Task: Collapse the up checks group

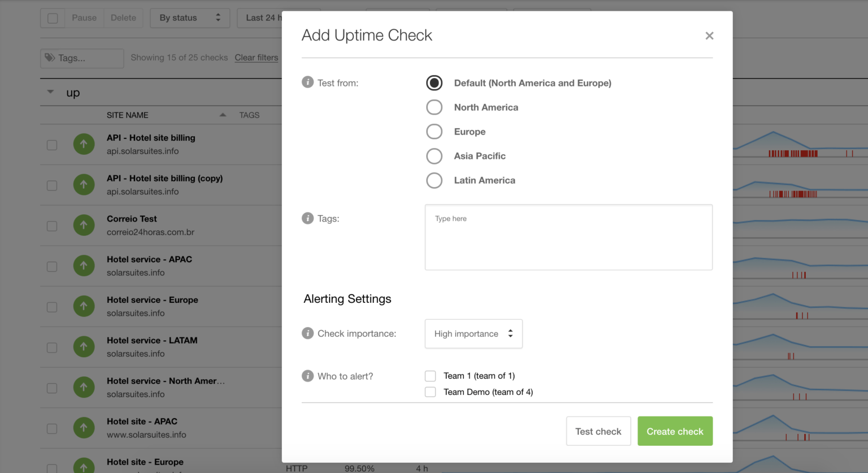Action: coord(51,92)
